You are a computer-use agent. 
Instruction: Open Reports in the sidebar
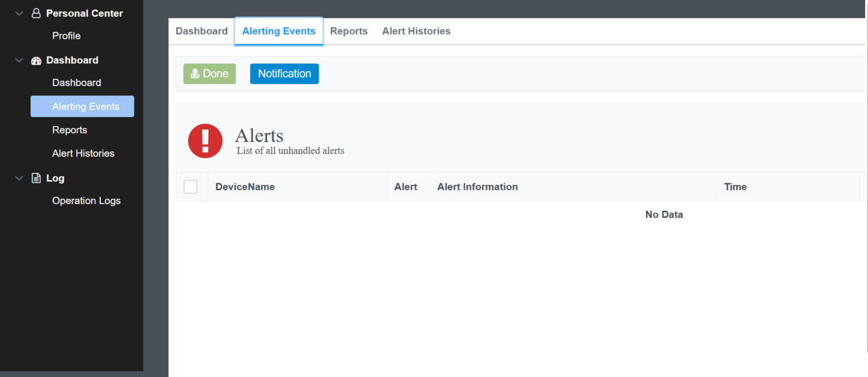point(70,130)
